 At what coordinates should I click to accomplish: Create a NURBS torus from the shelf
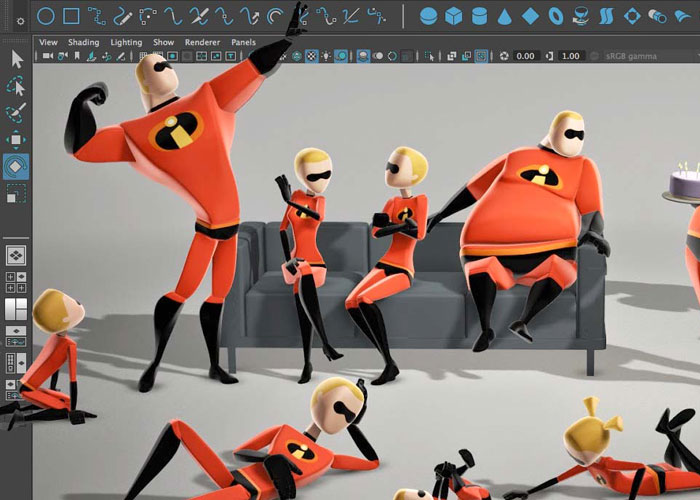pos(555,17)
